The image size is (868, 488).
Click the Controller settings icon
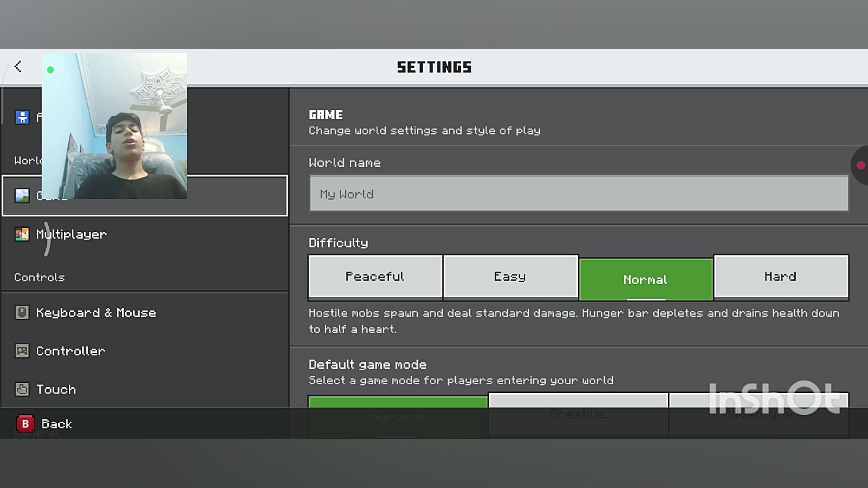click(x=22, y=351)
